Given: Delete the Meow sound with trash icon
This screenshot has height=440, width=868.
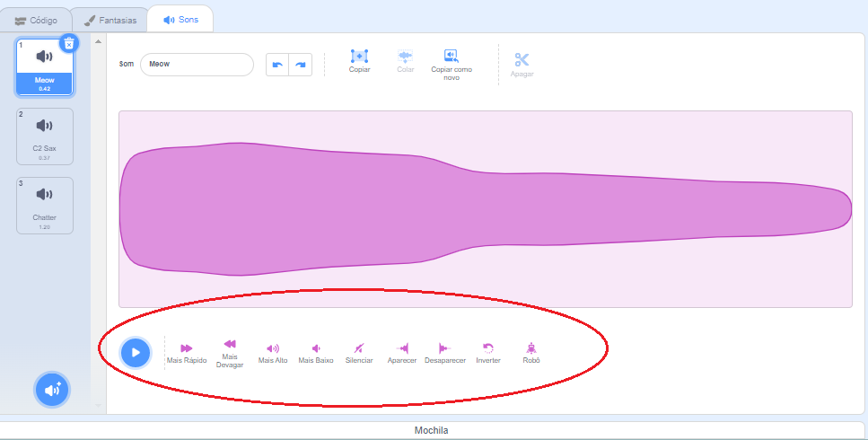Looking at the screenshot, I should coord(69,42).
